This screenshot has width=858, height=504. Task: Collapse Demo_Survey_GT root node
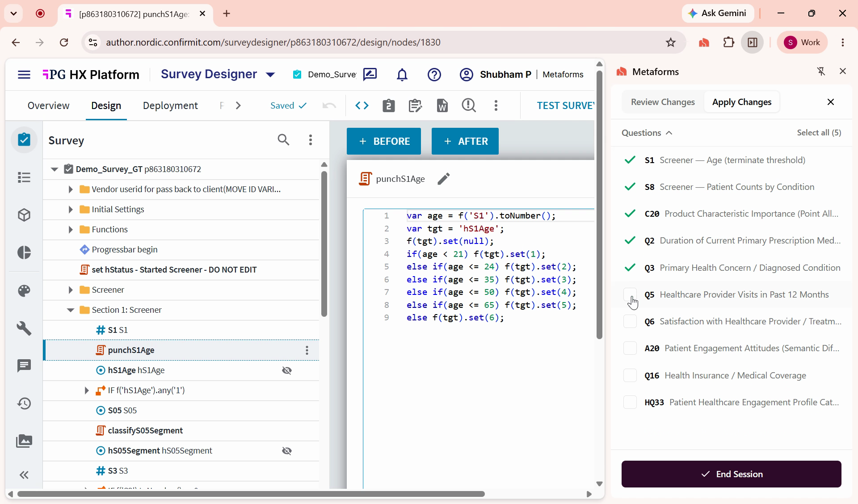tap(55, 169)
